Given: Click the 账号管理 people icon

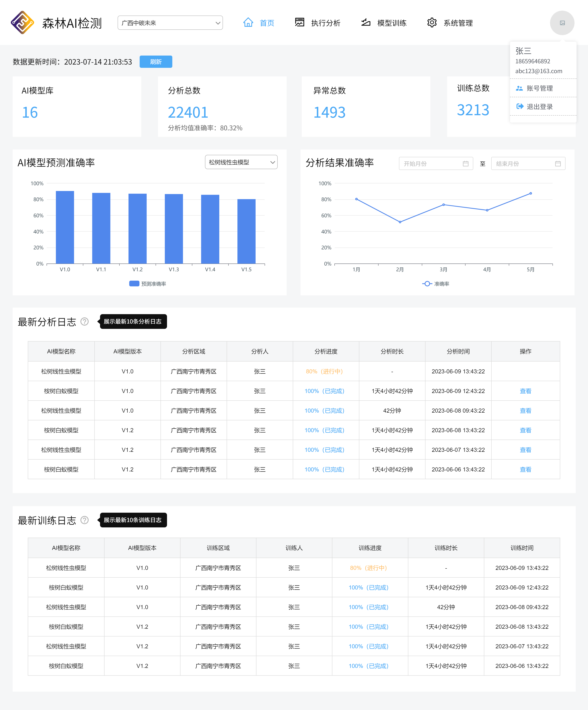Looking at the screenshot, I should point(519,88).
